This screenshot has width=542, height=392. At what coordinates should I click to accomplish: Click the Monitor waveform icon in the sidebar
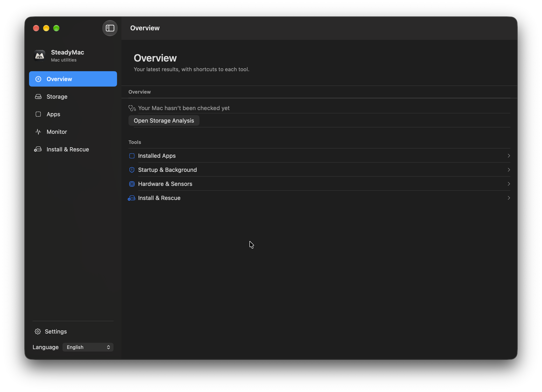(x=38, y=132)
